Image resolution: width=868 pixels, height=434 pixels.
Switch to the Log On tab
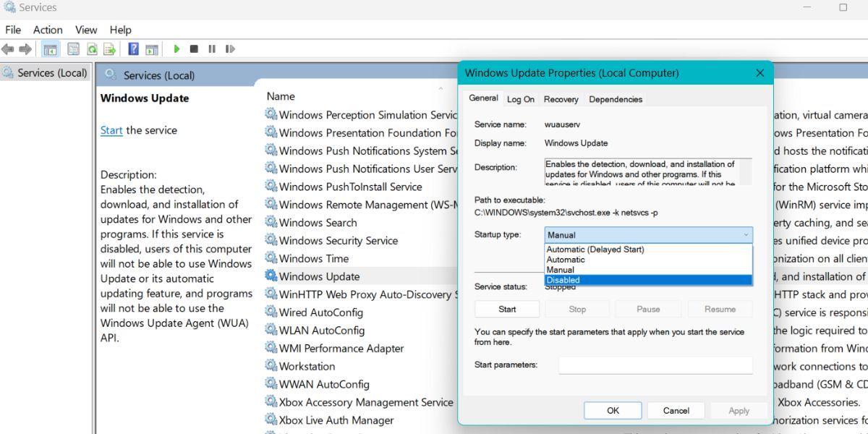521,99
